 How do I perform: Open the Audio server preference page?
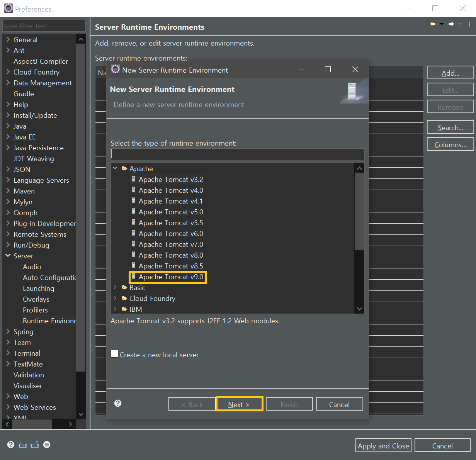click(x=32, y=267)
